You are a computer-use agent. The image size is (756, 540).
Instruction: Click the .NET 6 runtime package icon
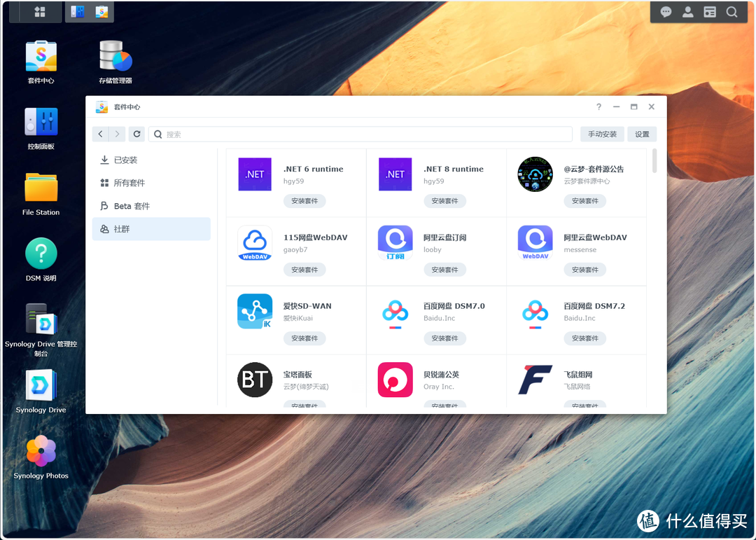255,174
